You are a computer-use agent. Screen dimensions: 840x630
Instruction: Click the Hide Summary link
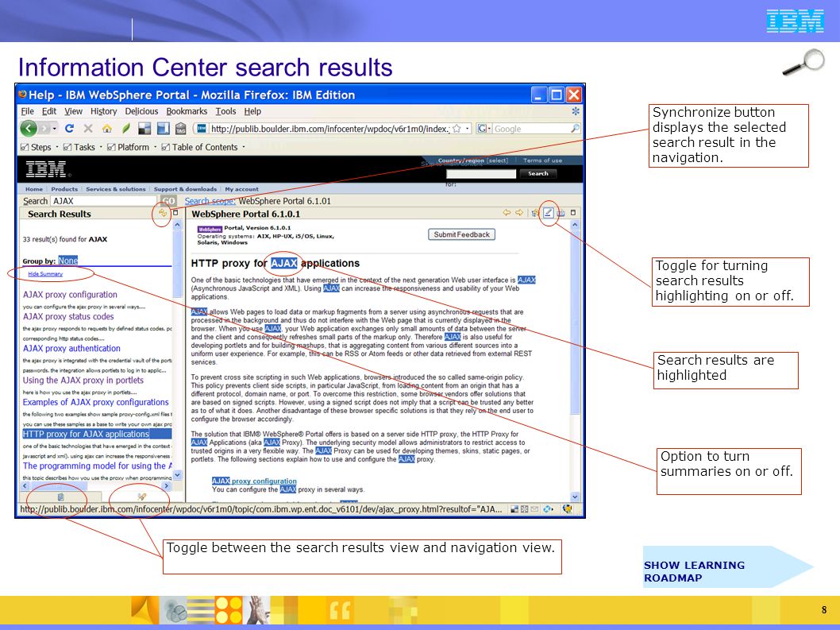(45, 274)
